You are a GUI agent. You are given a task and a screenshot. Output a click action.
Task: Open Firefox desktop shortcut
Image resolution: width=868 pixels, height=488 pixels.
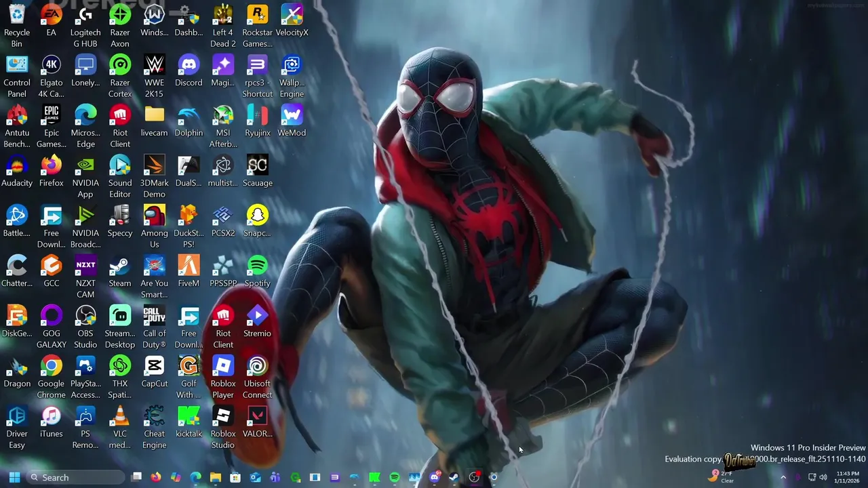tap(52, 171)
